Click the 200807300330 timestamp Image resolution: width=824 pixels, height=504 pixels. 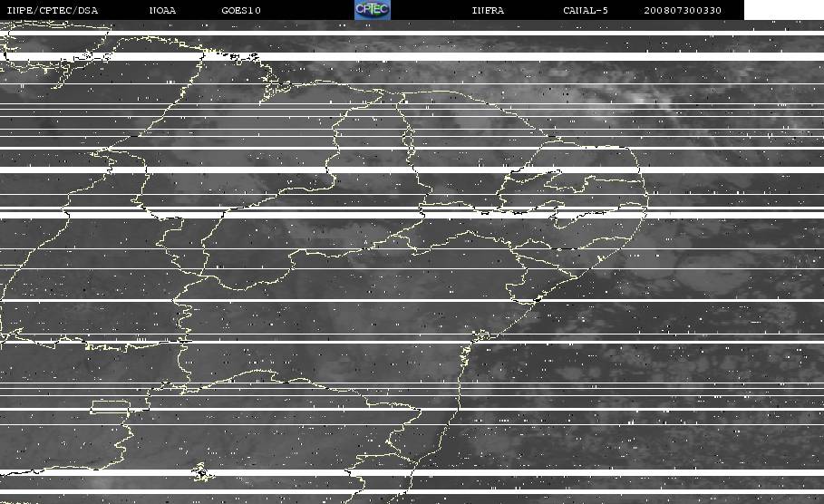[683, 10]
